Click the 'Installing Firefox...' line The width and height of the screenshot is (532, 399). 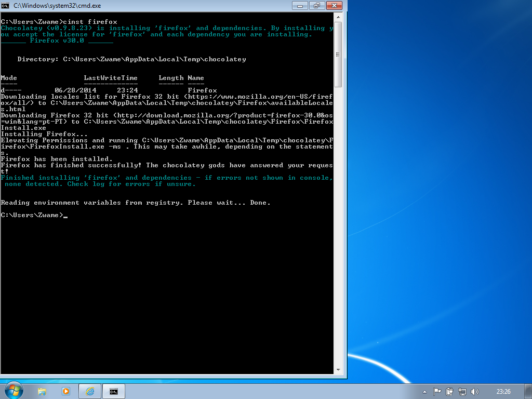click(x=44, y=134)
